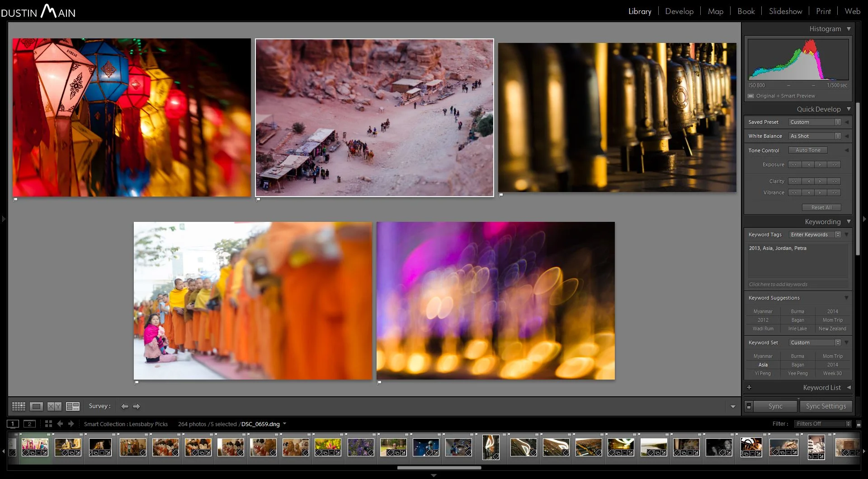Image resolution: width=868 pixels, height=479 pixels.
Task: Switch to Grid view mode
Action: coord(19,406)
